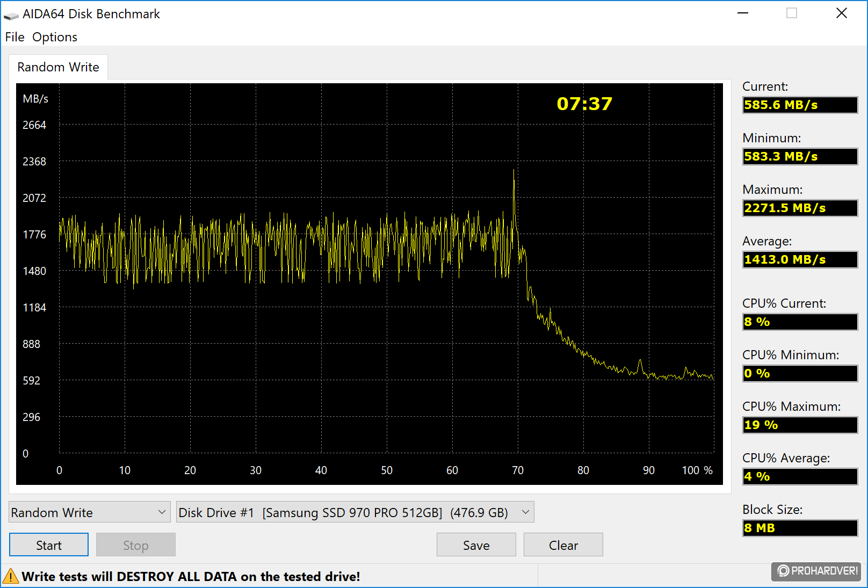Click the Current speed value 585.6 MB/s
The width and height of the screenshot is (868, 588).
coord(800,105)
